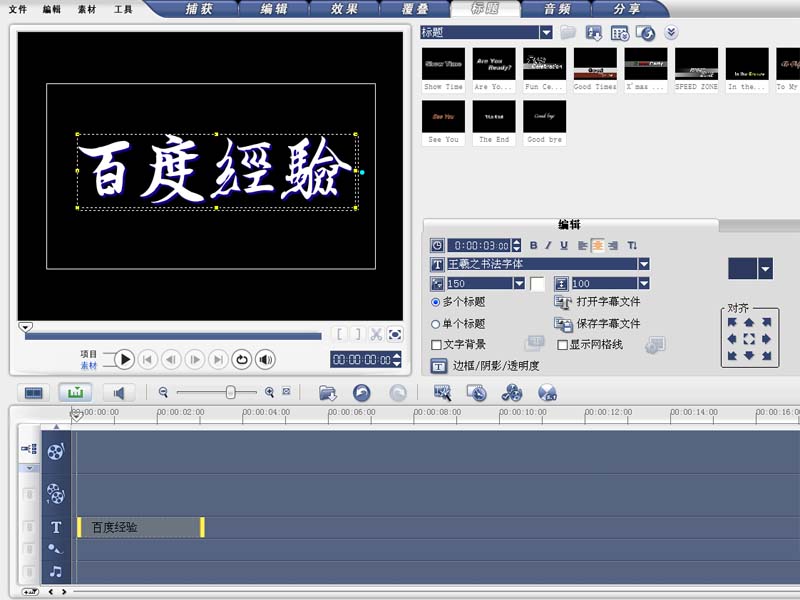Select the multiple titles radio option
The width and height of the screenshot is (800, 600).
click(435, 302)
